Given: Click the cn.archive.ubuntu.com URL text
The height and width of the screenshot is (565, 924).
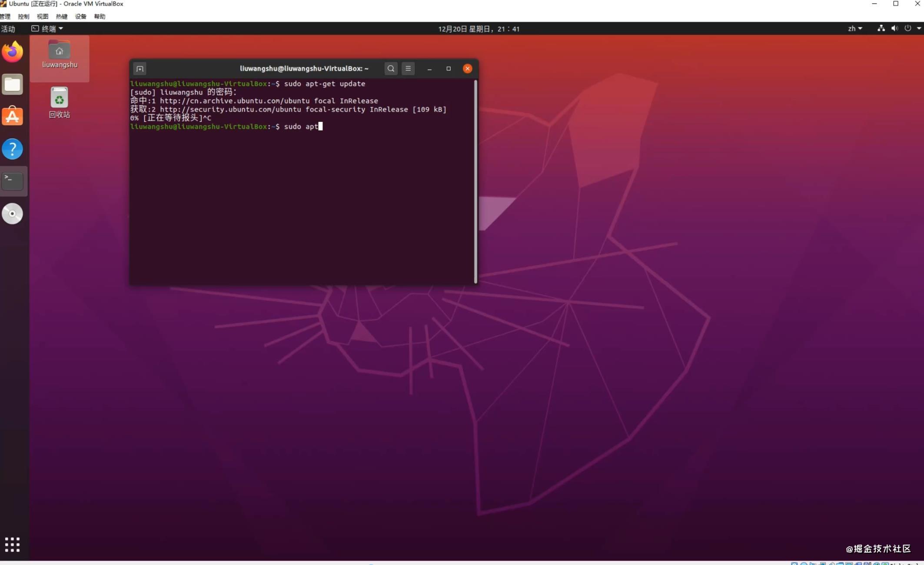Looking at the screenshot, I should click(x=234, y=101).
